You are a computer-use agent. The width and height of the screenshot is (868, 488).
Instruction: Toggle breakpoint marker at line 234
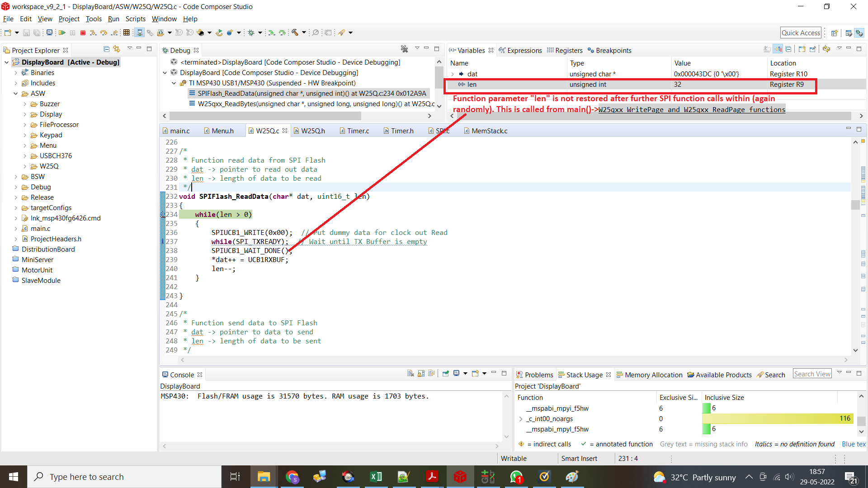tap(163, 215)
